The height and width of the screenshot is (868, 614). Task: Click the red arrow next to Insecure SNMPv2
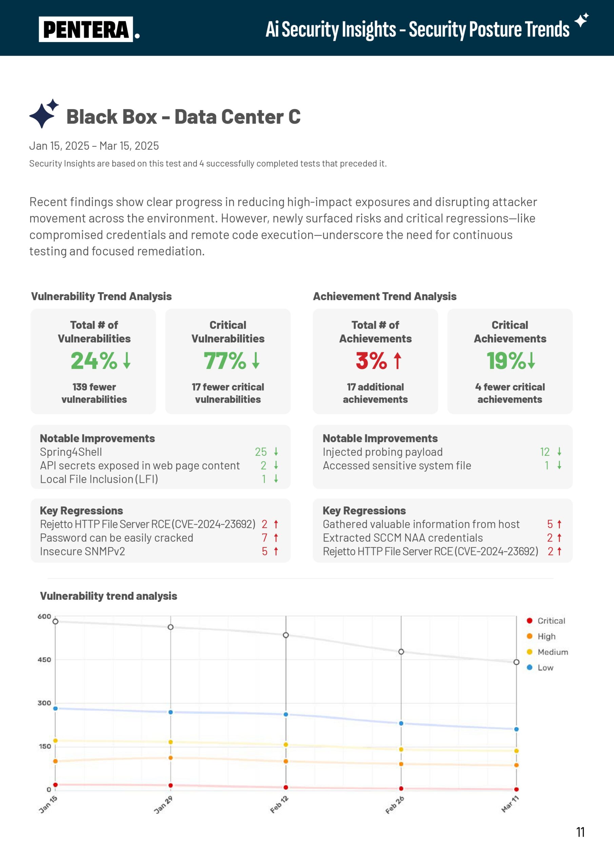pyautogui.click(x=276, y=551)
